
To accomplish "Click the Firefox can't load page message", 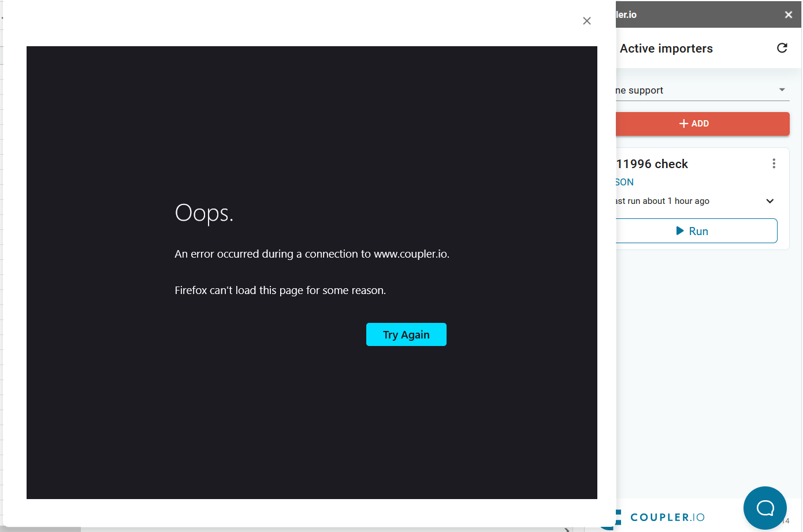I will [x=280, y=291].
